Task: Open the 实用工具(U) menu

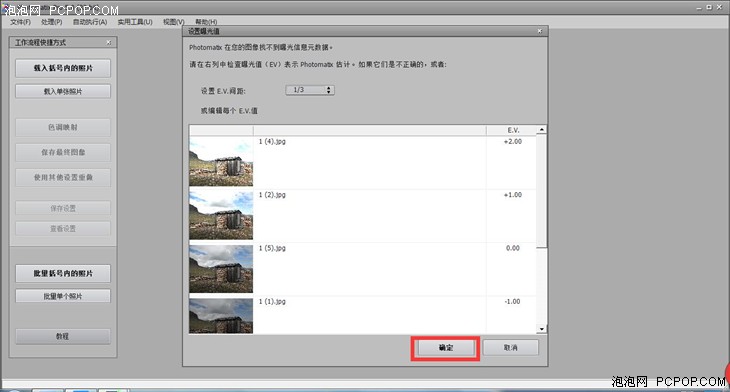Action: pos(135,22)
